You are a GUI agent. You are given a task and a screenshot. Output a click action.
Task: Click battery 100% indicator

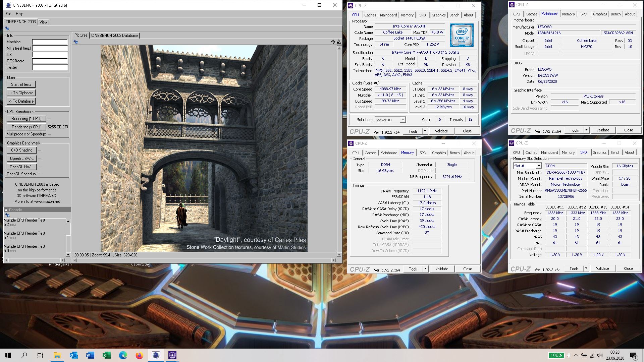click(x=556, y=355)
